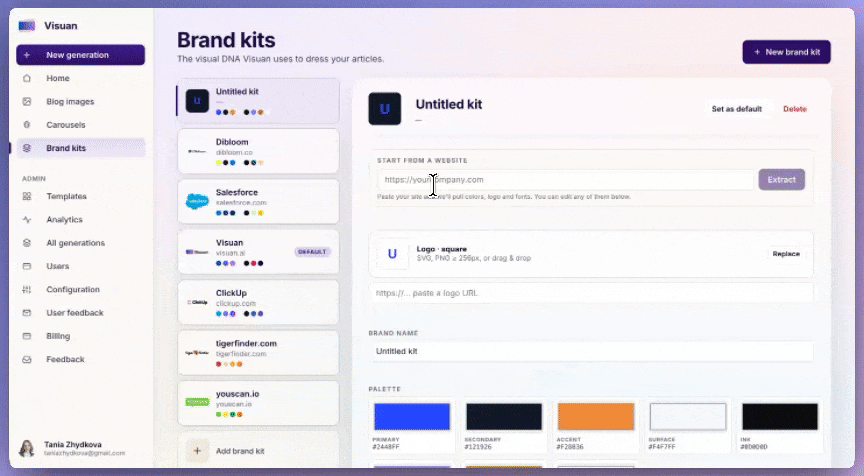Click the Brand kits page heading
864x476 pixels.
(x=226, y=40)
